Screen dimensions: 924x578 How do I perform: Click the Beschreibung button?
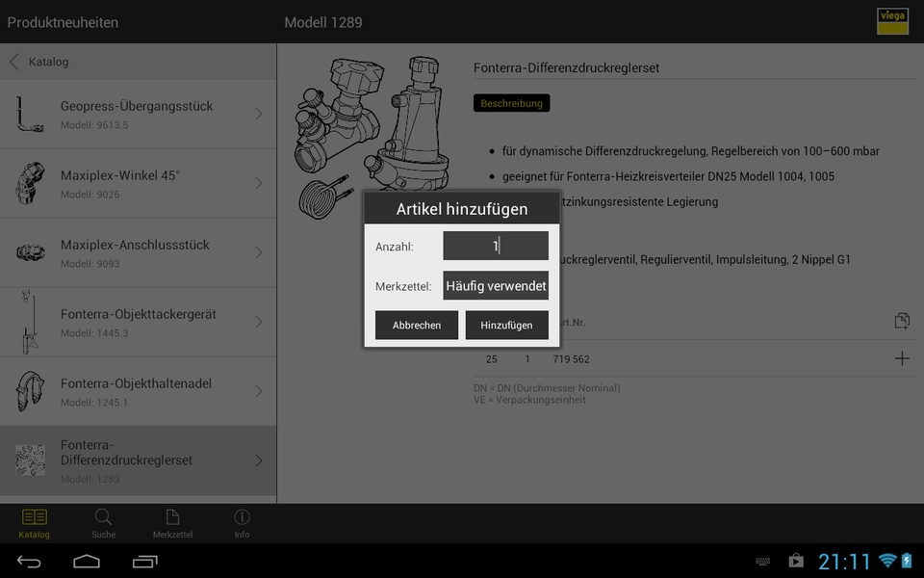(x=511, y=103)
